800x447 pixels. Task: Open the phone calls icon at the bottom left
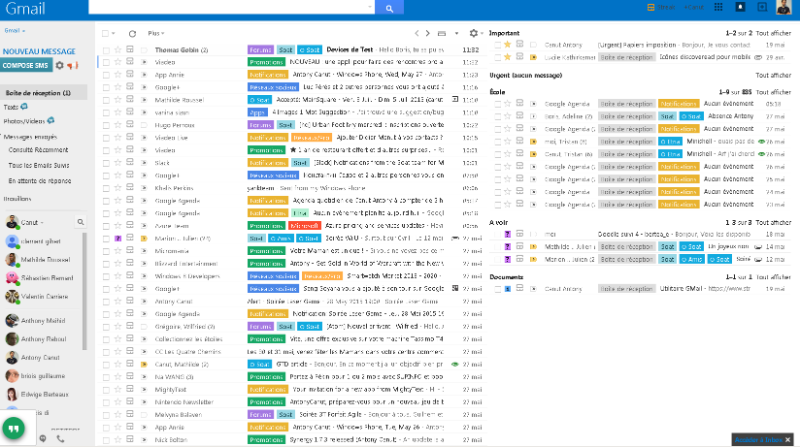click(x=60, y=439)
